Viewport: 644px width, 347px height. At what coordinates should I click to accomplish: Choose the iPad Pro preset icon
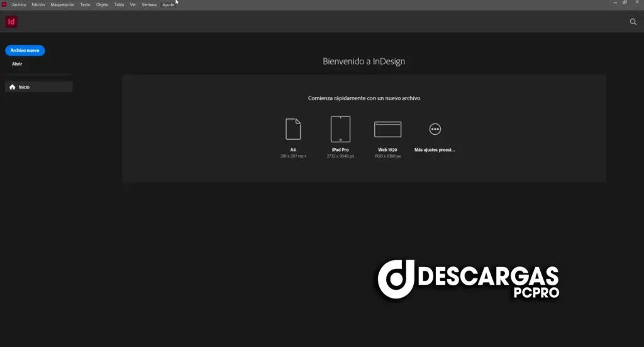[340, 129]
